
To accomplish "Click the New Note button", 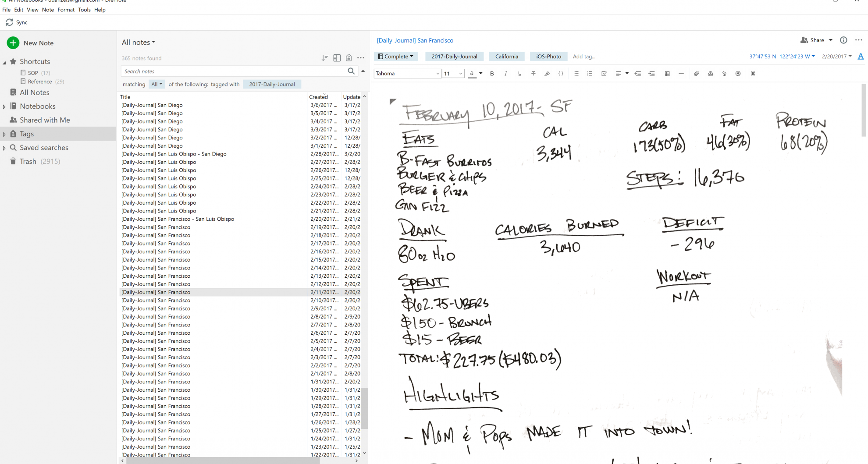I will (x=30, y=43).
